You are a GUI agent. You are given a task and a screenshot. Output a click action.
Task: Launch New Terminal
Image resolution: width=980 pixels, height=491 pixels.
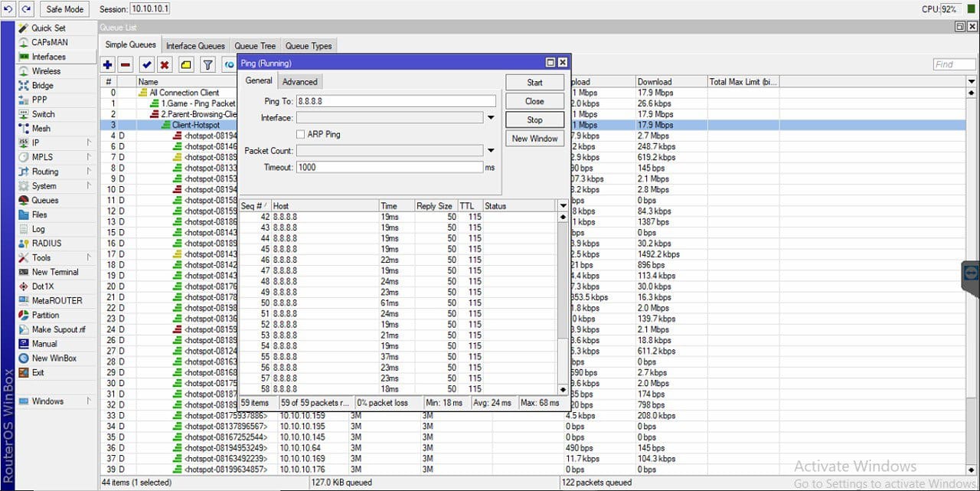coord(55,272)
